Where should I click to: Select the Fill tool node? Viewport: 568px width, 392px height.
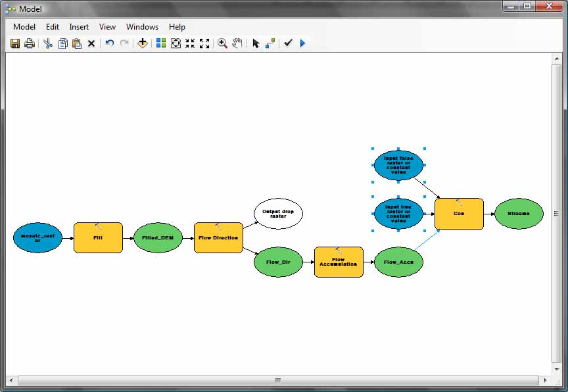tap(98, 237)
